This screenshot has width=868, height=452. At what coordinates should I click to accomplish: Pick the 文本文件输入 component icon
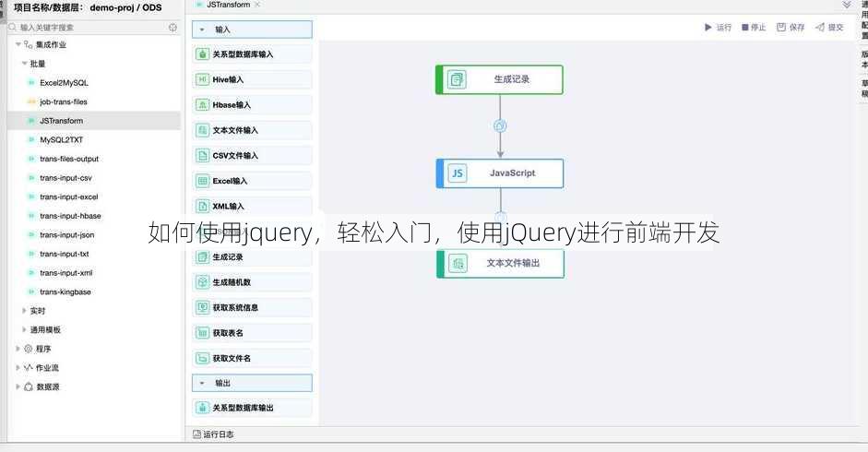(x=203, y=130)
